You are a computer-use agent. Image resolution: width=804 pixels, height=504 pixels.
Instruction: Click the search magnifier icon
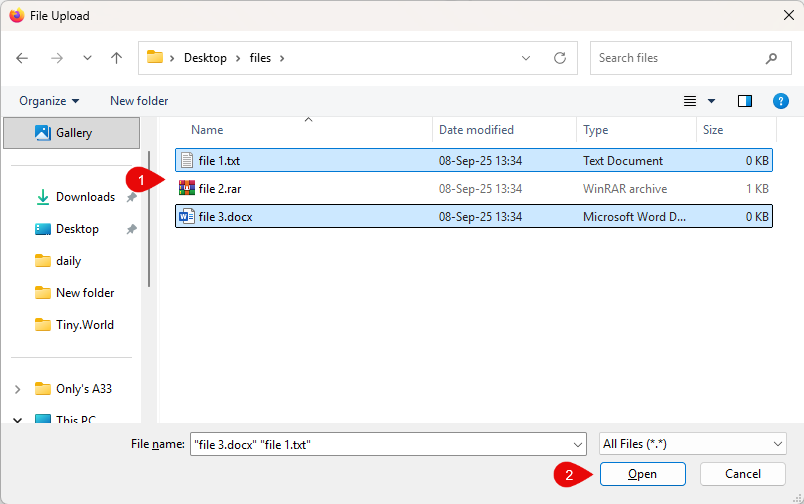coord(771,58)
